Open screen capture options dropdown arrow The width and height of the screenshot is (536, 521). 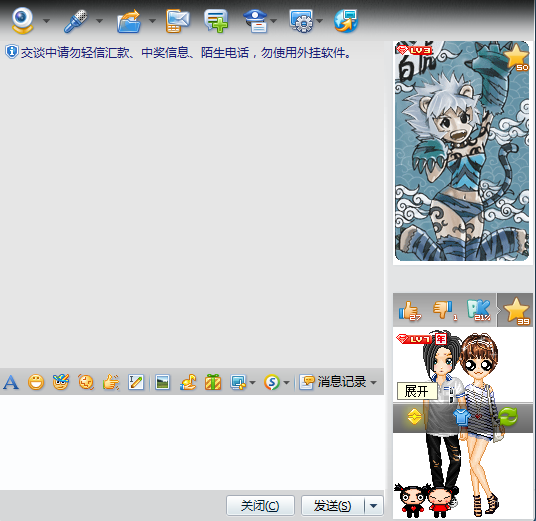252,383
